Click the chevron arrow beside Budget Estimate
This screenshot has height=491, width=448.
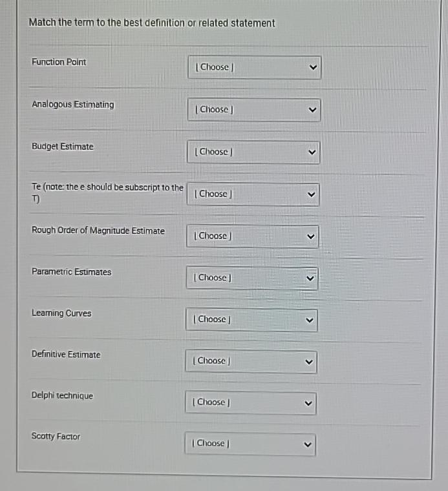click(312, 152)
